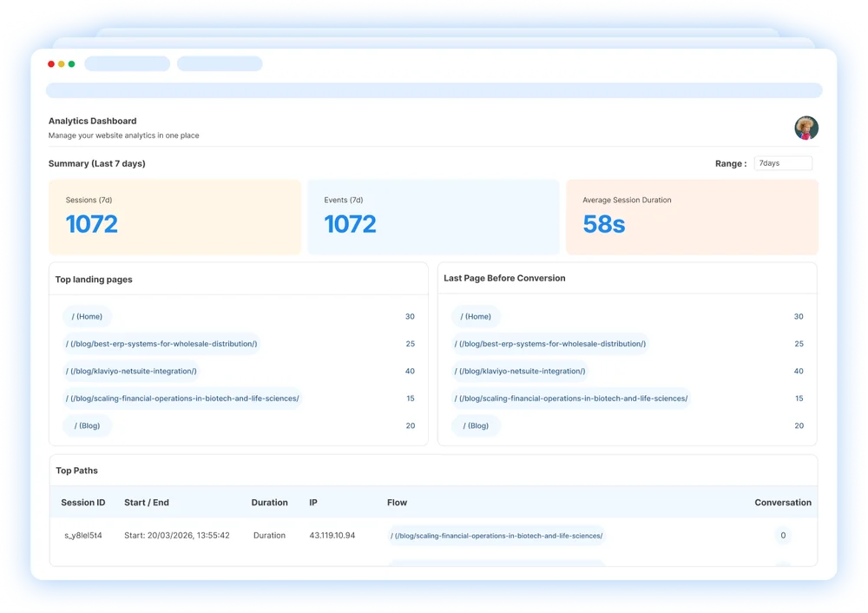Click the Session ID column header
868x613 pixels.
(83, 503)
